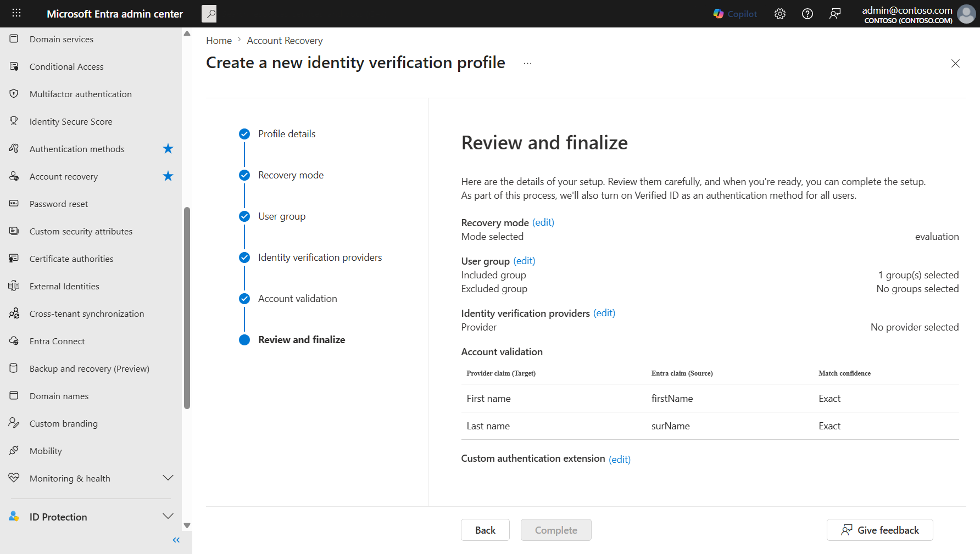980x554 pixels.
Task: Click the Entra Connect sidebar icon
Action: coord(14,341)
